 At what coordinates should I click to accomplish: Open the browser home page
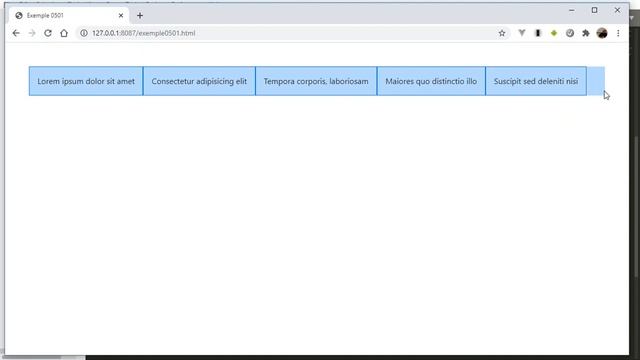(x=64, y=33)
